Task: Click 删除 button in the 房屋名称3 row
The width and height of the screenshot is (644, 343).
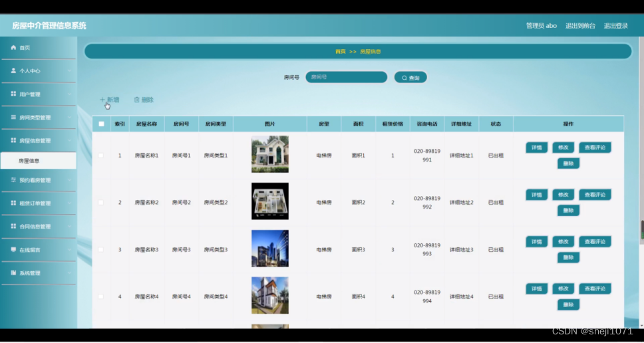Action: [568, 258]
